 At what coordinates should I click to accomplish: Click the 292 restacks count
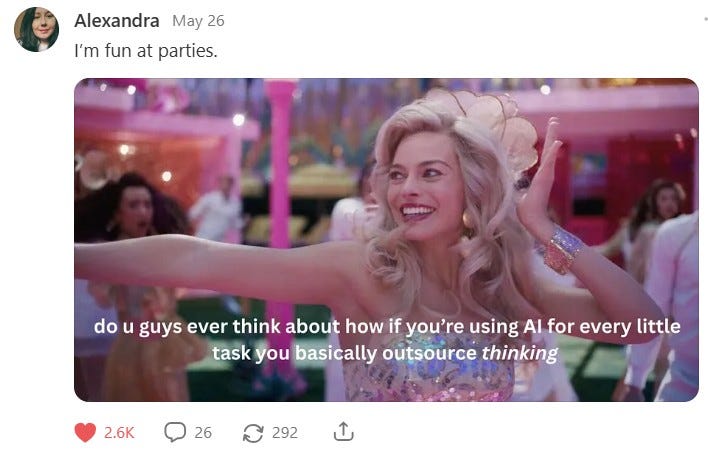tap(285, 433)
